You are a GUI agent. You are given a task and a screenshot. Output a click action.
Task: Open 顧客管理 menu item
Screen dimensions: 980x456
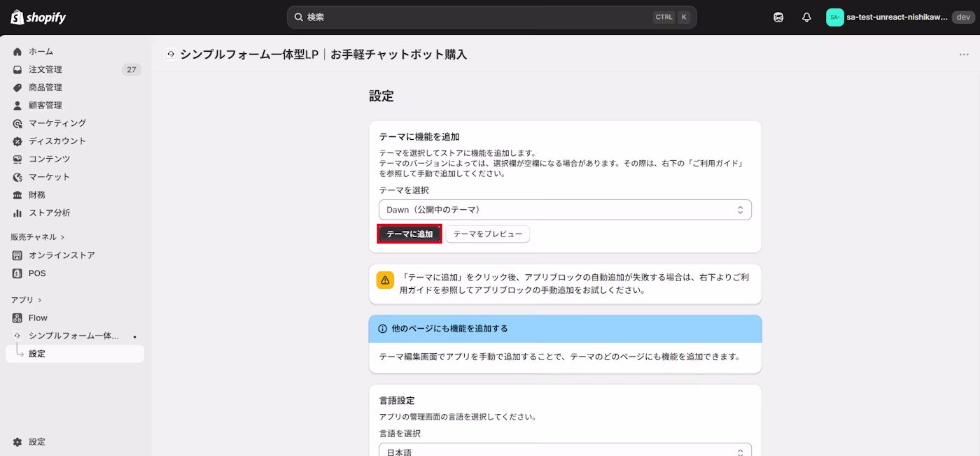(x=45, y=106)
